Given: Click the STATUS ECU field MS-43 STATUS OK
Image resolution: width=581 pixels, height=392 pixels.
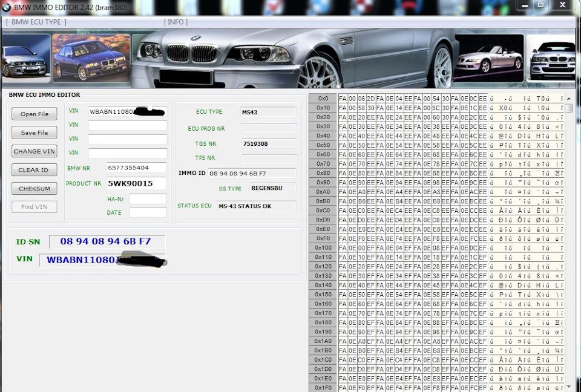Looking at the screenshot, I should coord(257,206).
